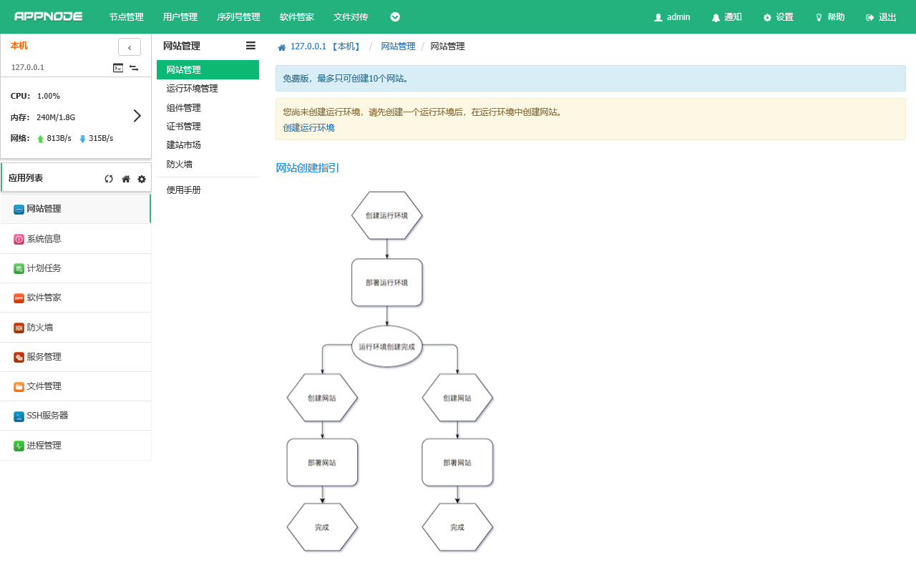
Task: Open 服务管理 app
Action: pyautogui.click(x=76, y=357)
